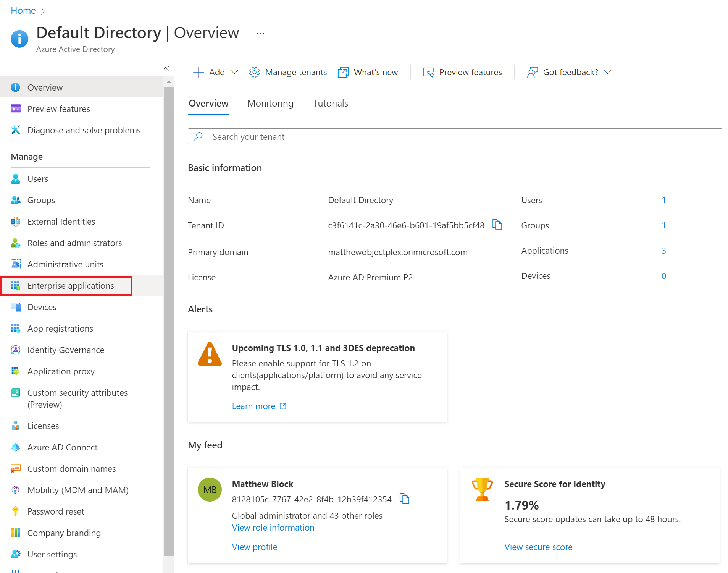Click the Groups count link
Screen dimensions: 728x573
tap(664, 225)
